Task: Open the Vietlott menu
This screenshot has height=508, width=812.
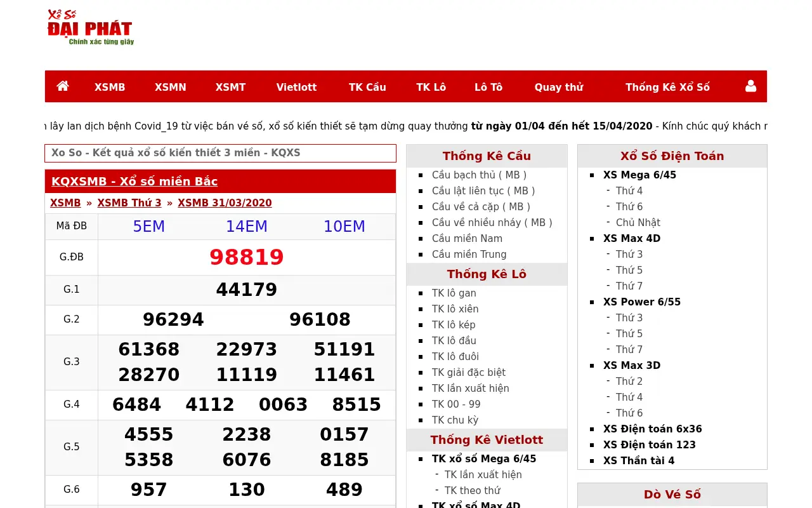Action: (x=296, y=87)
